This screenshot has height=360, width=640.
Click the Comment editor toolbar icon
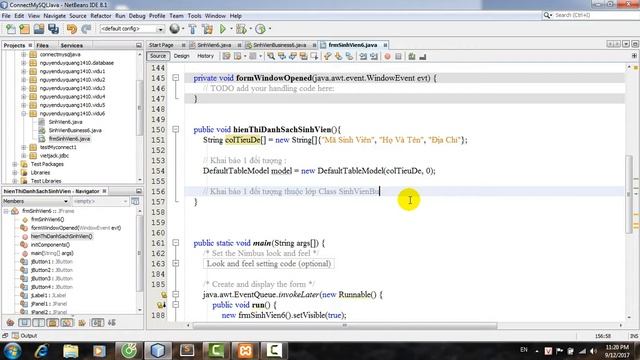pos(412,56)
